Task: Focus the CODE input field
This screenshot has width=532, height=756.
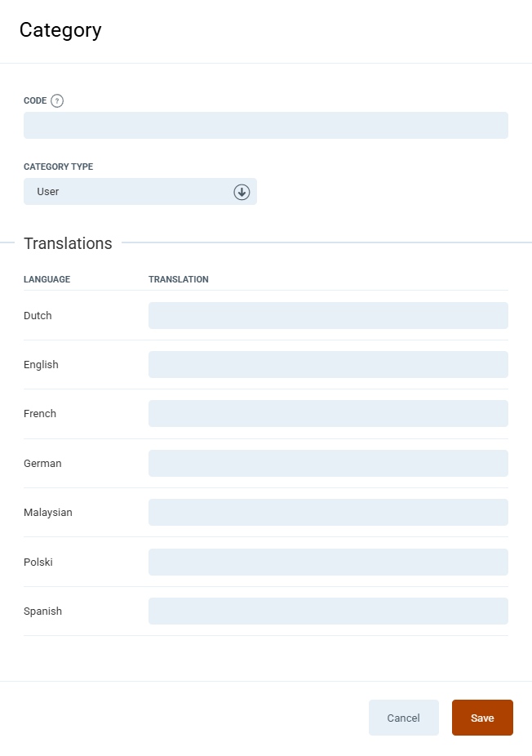Action: click(x=265, y=126)
